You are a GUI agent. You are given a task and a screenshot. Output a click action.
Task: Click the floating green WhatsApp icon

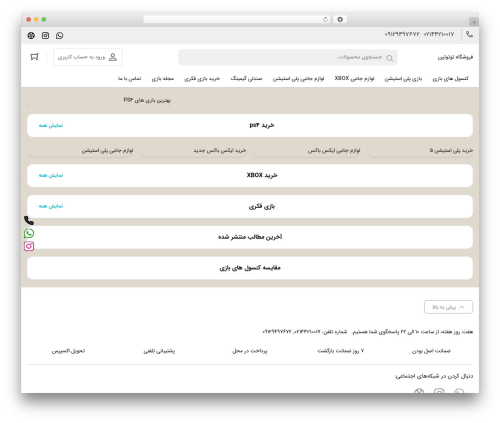click(29, 233)
